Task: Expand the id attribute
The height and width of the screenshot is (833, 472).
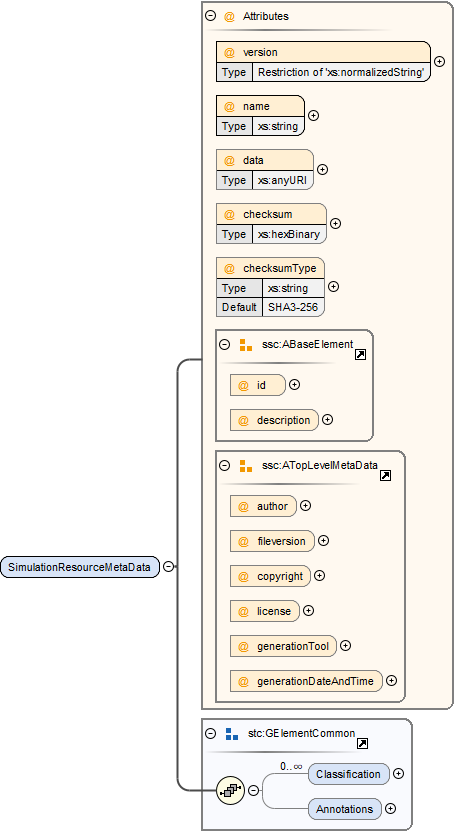Action: tap(294, 385)
